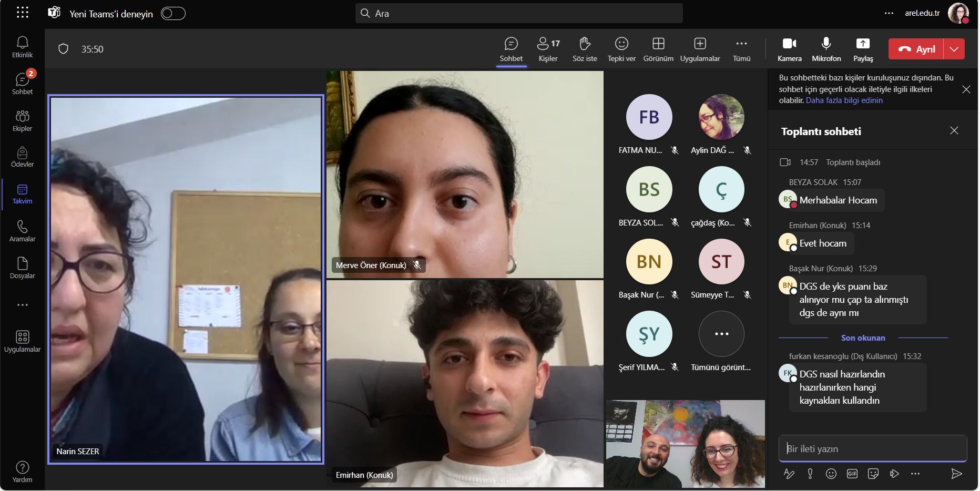
Task: Open 'Daha fazla bilgi edinin' link
Action: [844, 100]
